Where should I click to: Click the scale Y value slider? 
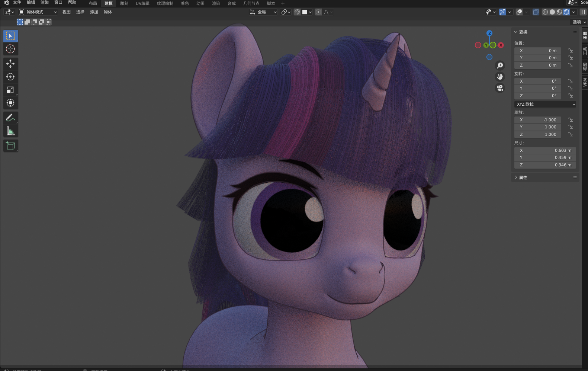click(538, 127)
